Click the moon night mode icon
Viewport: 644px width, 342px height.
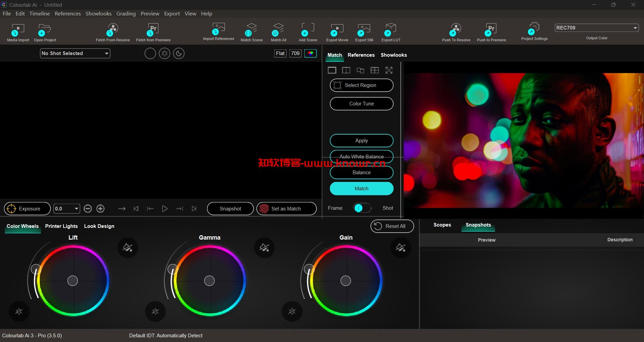(x=179, y=53)
